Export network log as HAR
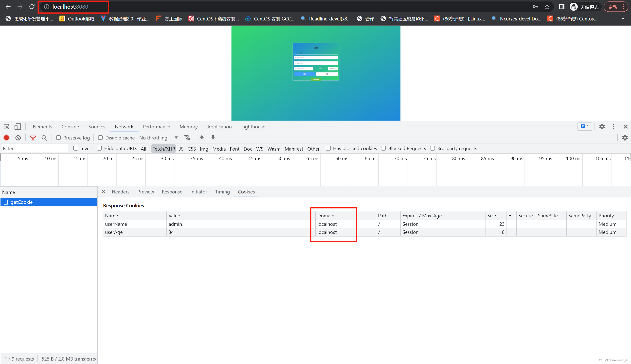This screenshot has height=364, width=631. [213, 138]
